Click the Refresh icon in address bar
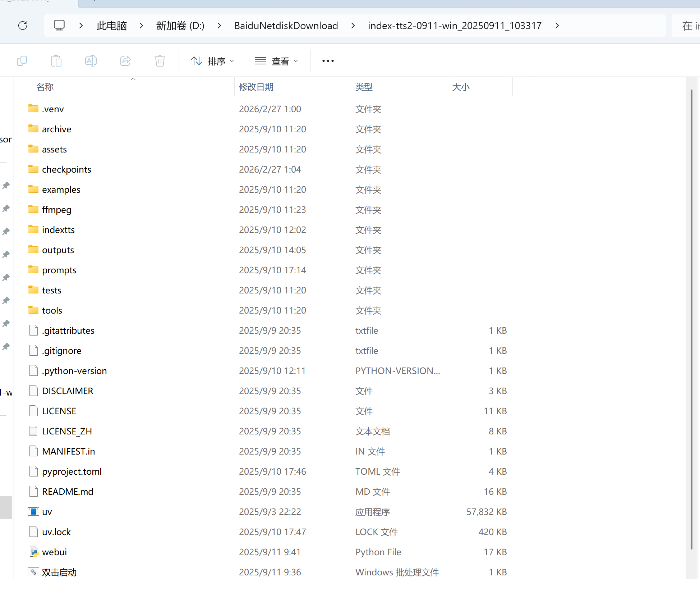Viewport: 700px width, 593px height. [x=23, y=26]
